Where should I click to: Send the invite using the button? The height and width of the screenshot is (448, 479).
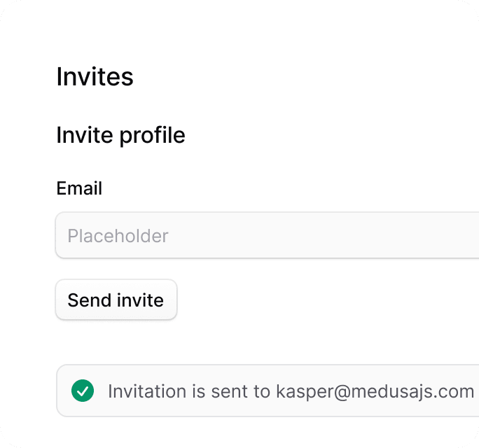click(116, 300)
